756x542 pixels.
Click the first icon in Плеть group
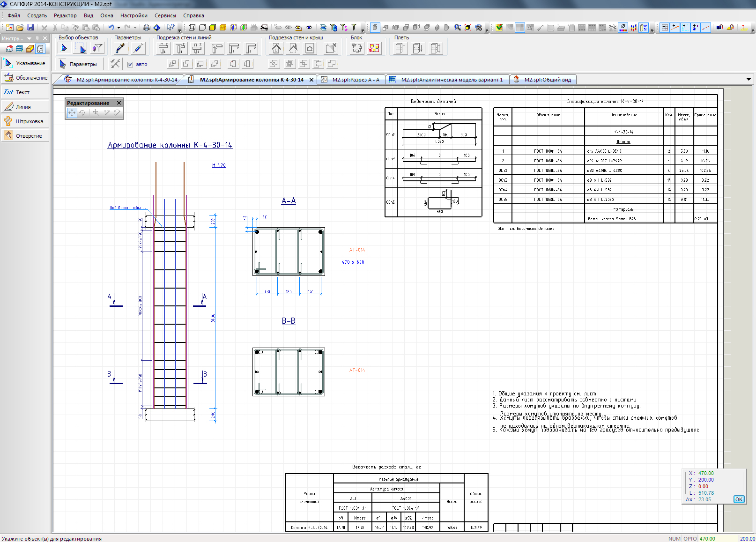[x=400, y=48]
